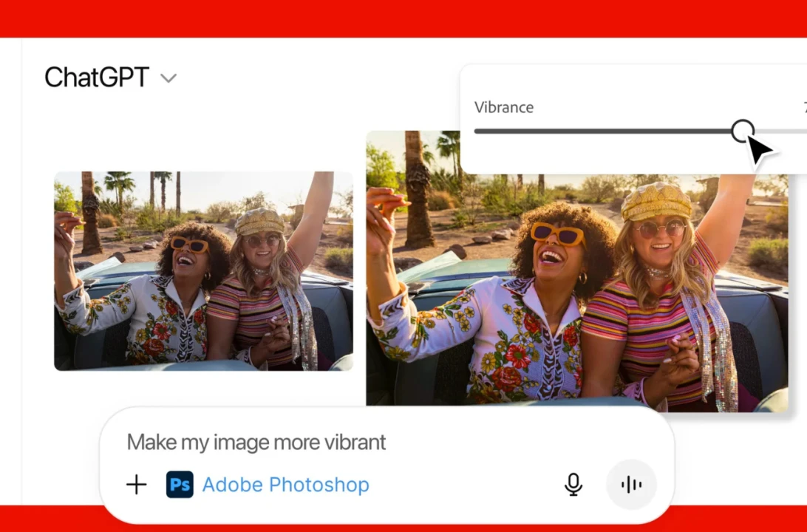
Task: Expand the chevron next to ChatGPT
Action: coord(168,78)
